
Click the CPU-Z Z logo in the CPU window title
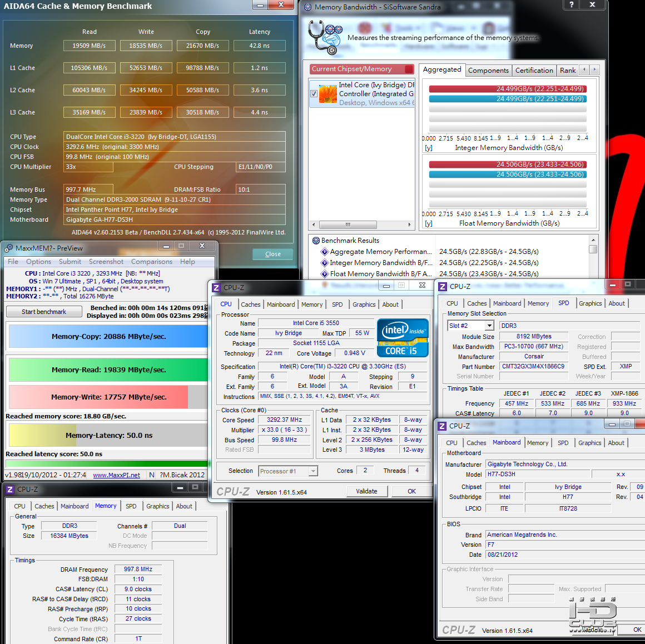click(x=216, y=288)
